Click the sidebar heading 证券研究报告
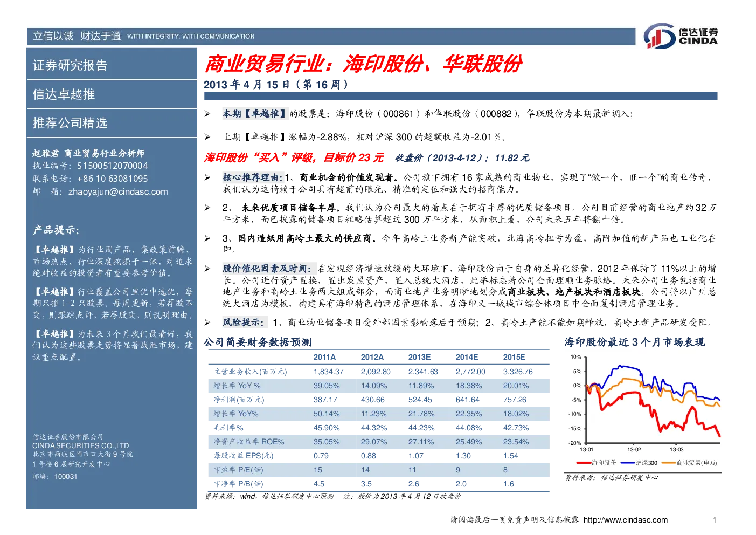The width and height of the screenshot is (756, 535). point(70,65)
